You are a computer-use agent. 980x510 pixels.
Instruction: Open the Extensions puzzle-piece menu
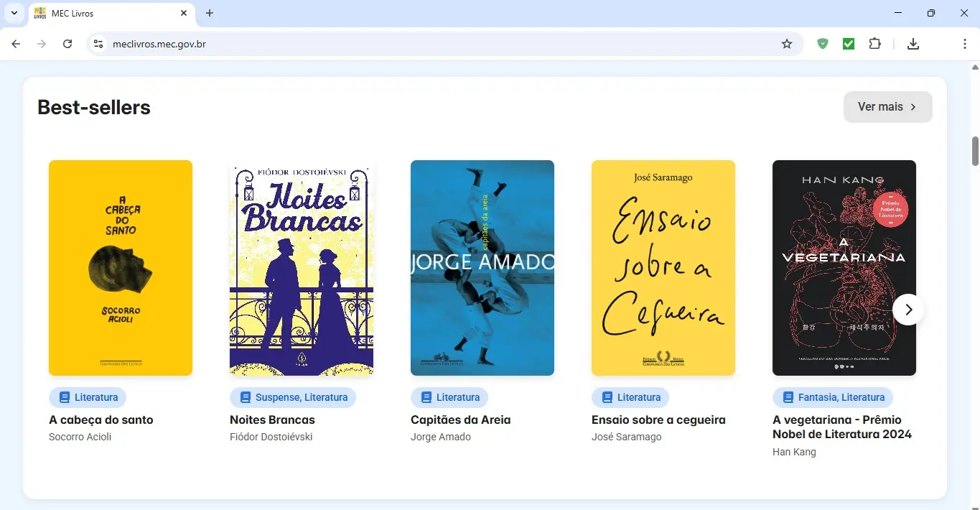coord(875,44)
